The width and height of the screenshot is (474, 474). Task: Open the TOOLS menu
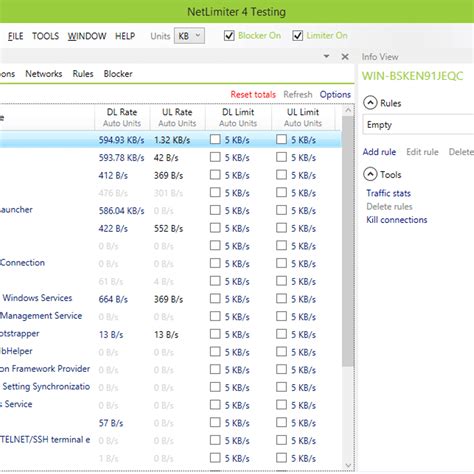coord(45,36)
